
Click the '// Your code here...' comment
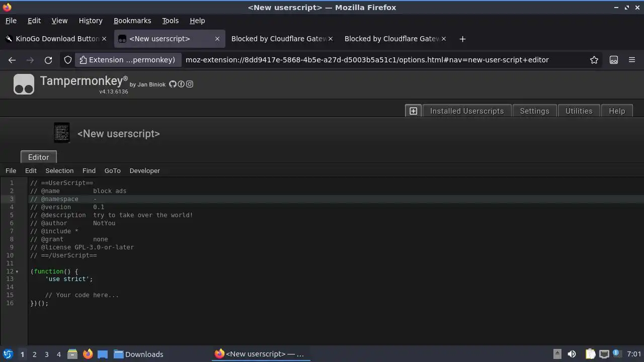tap(82, 295)
